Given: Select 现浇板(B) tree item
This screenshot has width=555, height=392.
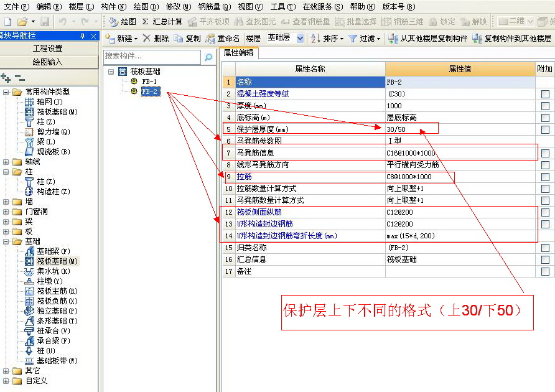Looking at the screenshot, I should click(54, 152).
